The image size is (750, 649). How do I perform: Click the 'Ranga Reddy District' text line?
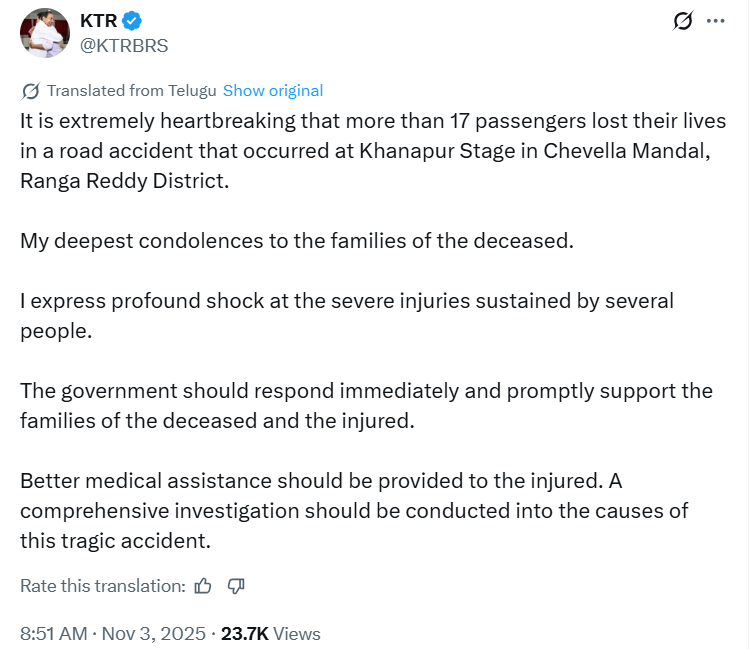point(124,182)
